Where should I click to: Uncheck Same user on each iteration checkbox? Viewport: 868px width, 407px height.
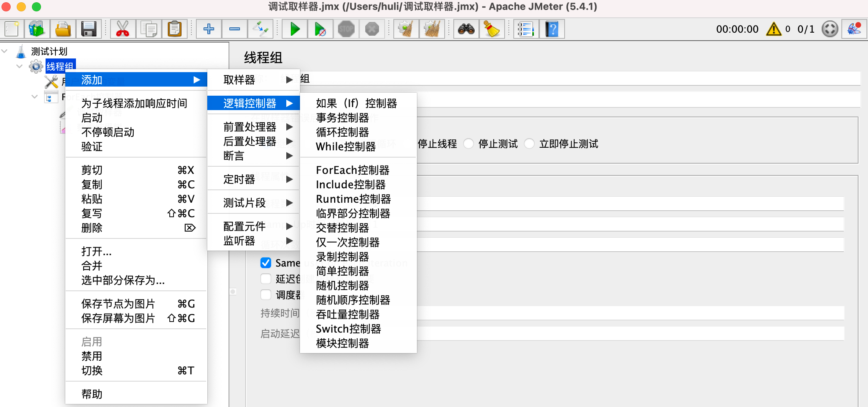(x=266, y=263)
